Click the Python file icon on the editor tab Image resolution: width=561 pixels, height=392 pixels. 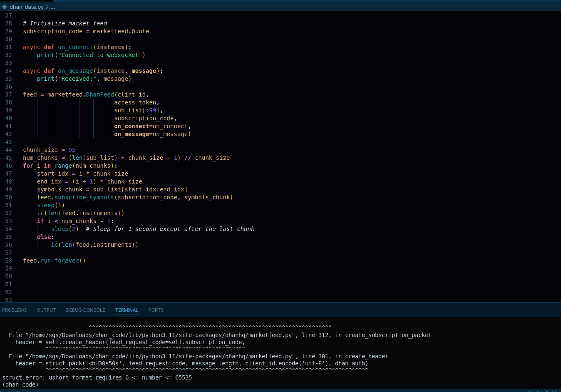pyautogui.click(x=5, y=7)
